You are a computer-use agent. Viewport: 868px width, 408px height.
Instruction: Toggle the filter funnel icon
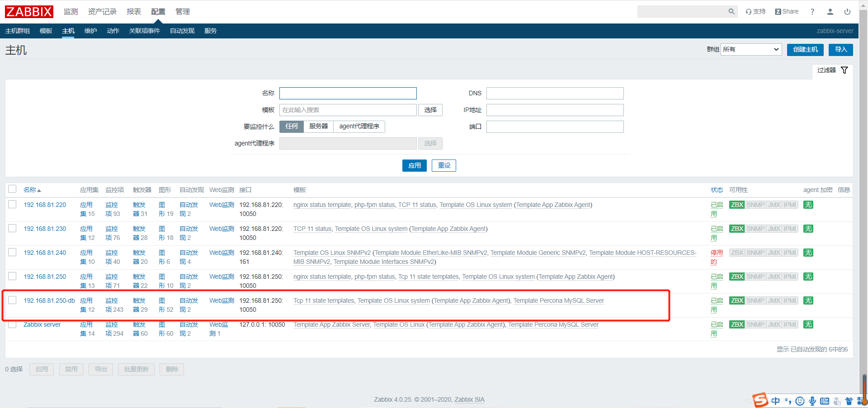844,70
